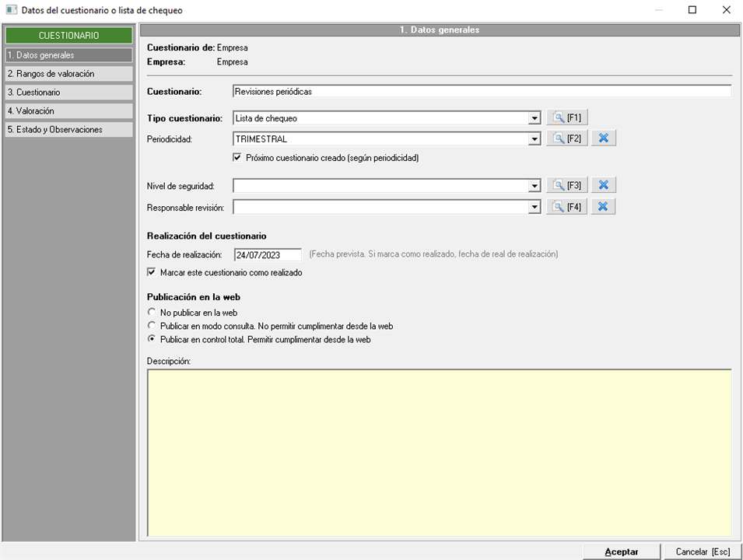Choose Publicar en modo consulta radio option
Screen dimensions: 743x560
tap(152, 326)
